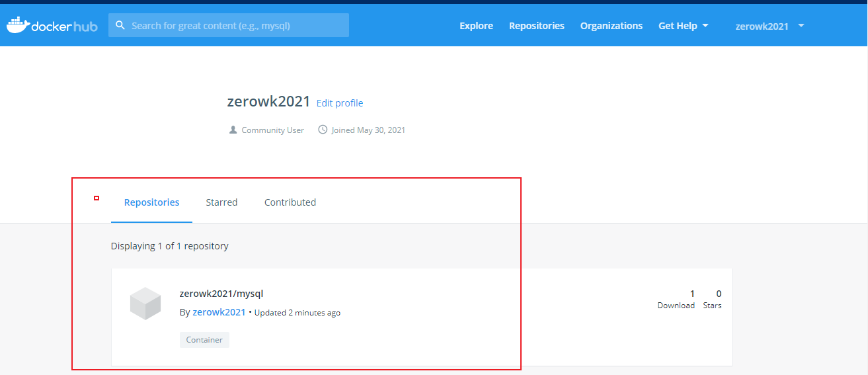Open the zerowk2021/mysql repository
Screen dimensions: 868x375
[x=221, y=294]
